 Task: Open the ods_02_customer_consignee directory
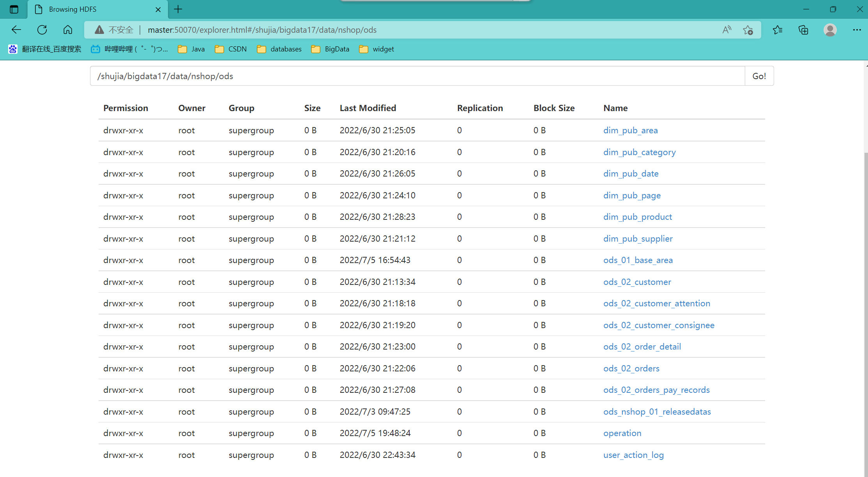pos(659,325)
